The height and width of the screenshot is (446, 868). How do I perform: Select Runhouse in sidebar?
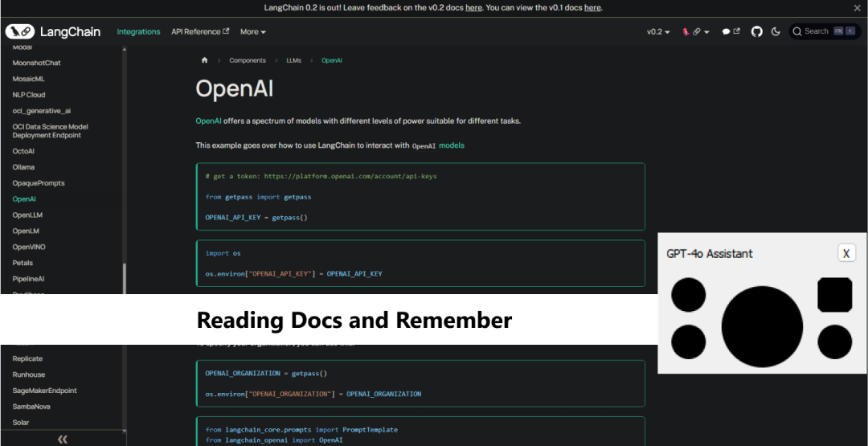tap(29, 374)
